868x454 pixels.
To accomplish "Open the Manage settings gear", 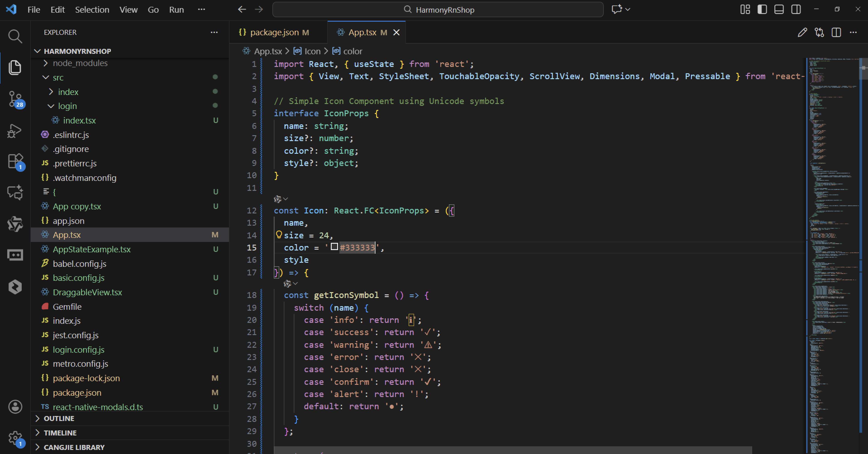I will [x=15, y=438].
